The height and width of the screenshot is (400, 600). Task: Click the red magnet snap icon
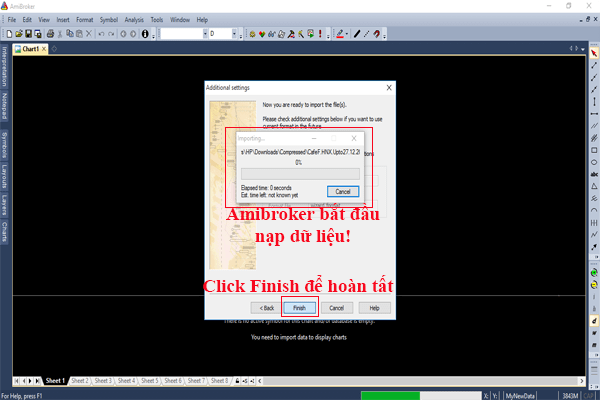pyautogui.click(x=377, y=34)
